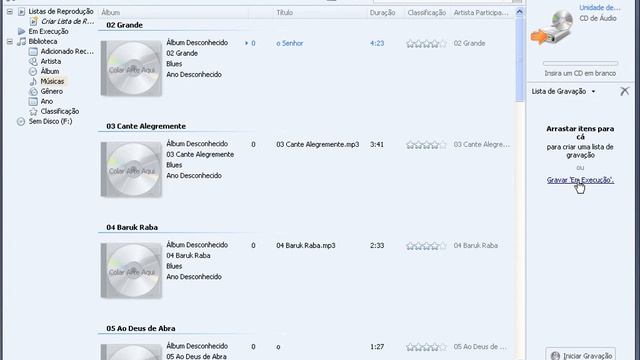Select the 'o Senhor' track title
The image size is (640, 360).
[290, 43]
